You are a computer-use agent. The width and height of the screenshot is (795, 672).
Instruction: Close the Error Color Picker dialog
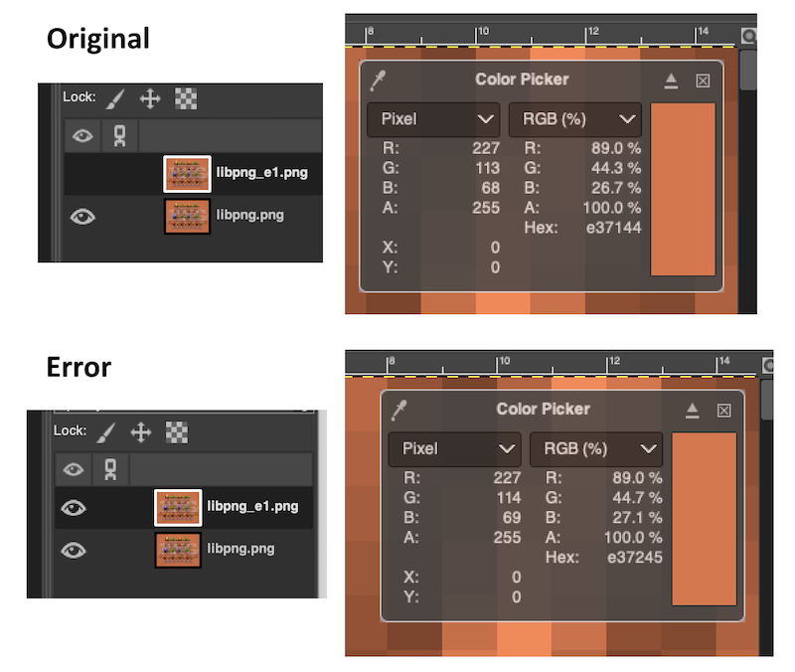(x=724, y=411)
